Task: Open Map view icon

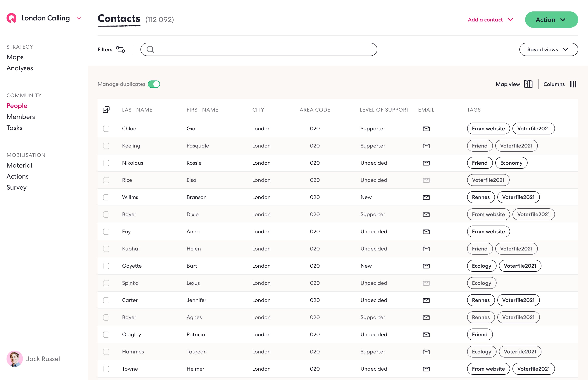Action: 528,84
